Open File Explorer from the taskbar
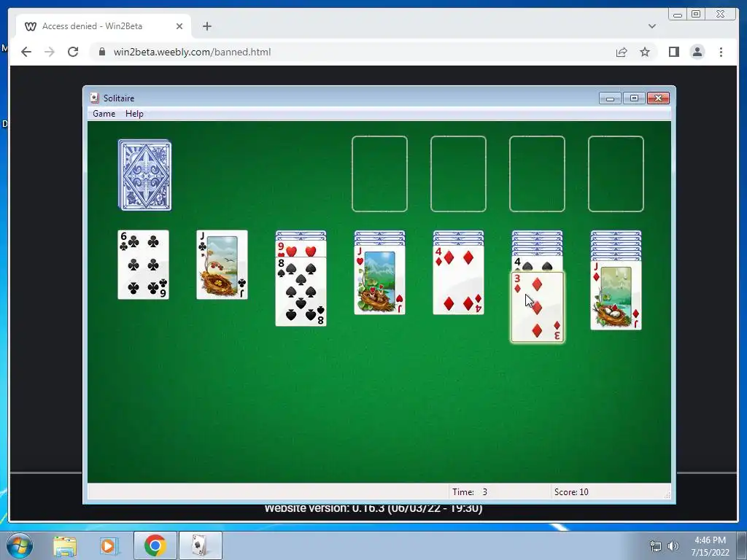Viewport: 747px width, 560px height. (x=64, y=545)
